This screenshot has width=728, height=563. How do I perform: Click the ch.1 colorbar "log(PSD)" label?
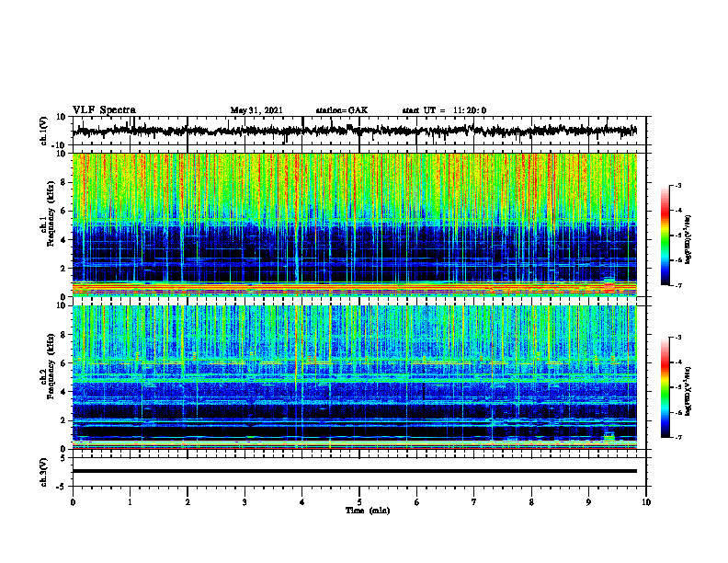click(688, 240)
